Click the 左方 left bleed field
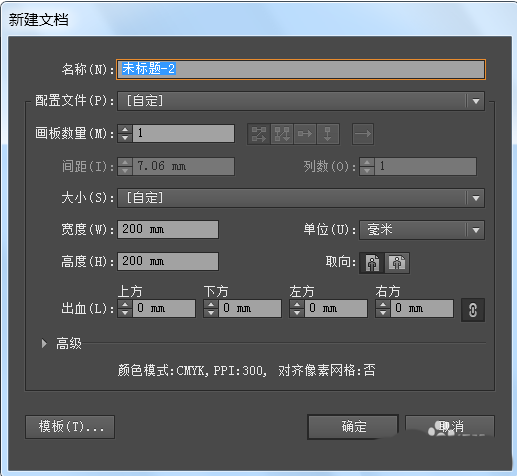The height and width of the screenshot is (476, 517). tap(336, 308)
